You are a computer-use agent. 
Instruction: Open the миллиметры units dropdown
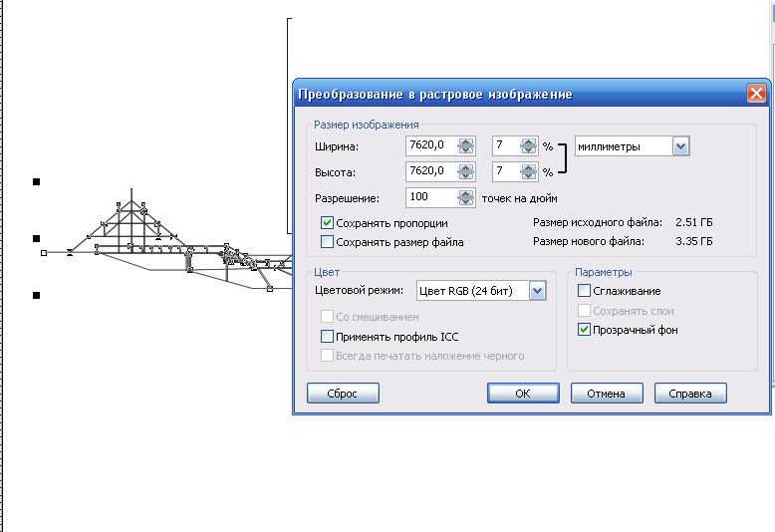680,146
